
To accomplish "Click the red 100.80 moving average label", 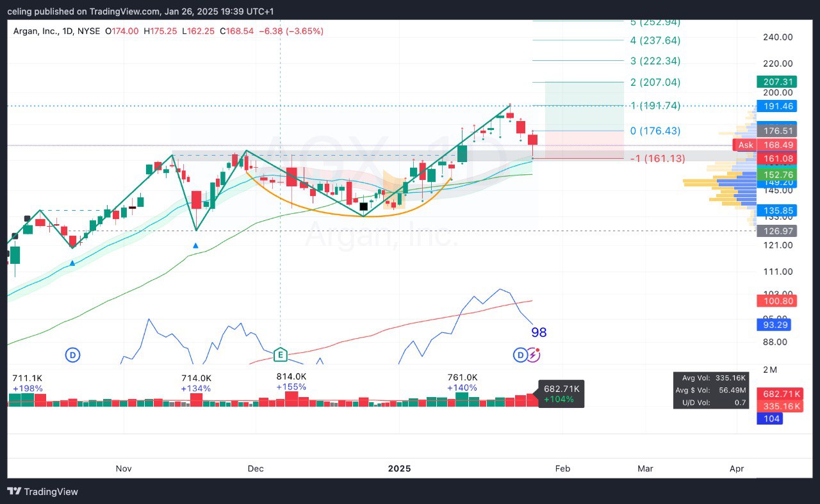I will tap(776, 300).
